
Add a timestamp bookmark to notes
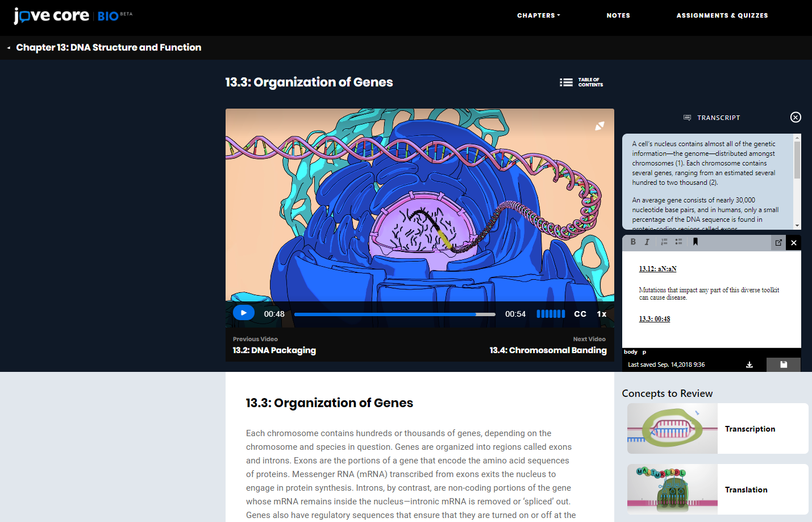pyautogui.click(x=695, y=242)
